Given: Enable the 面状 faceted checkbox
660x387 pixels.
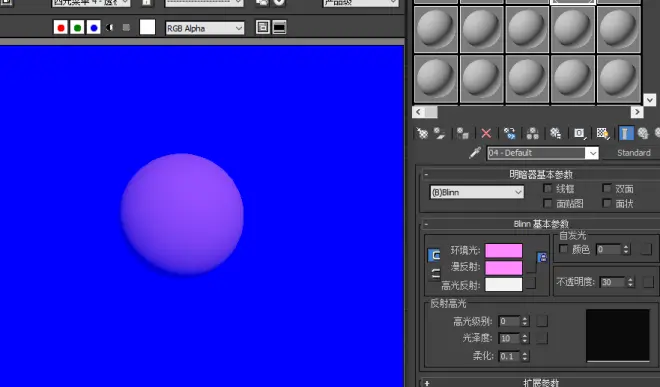Looking at the screenshot, I should click(x=607, y=203).
